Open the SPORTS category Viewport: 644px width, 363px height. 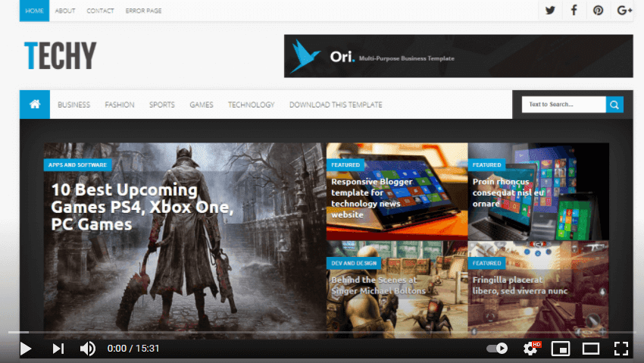point(162,105)
